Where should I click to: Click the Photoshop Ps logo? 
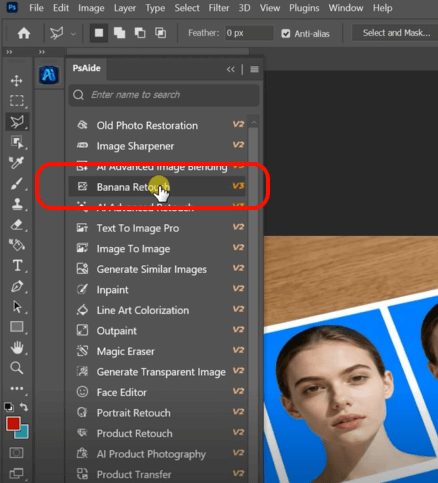pyautogui.click(x=12, y=7)
